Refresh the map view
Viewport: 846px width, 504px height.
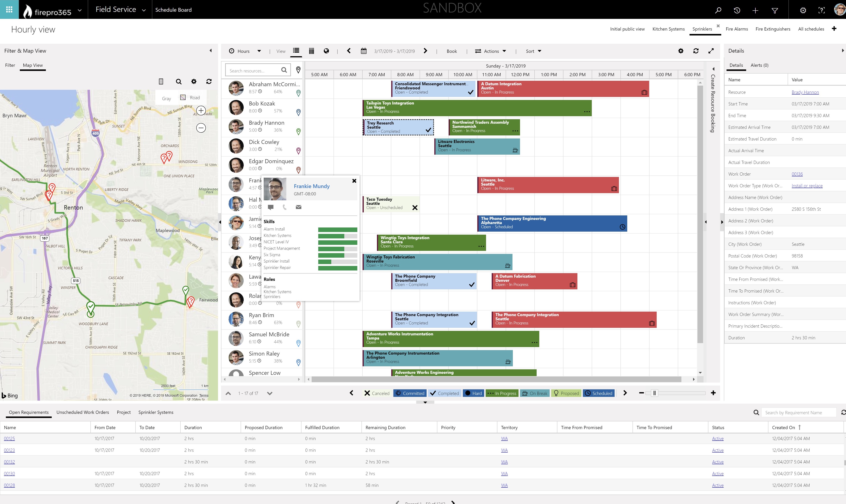[209, 81]
